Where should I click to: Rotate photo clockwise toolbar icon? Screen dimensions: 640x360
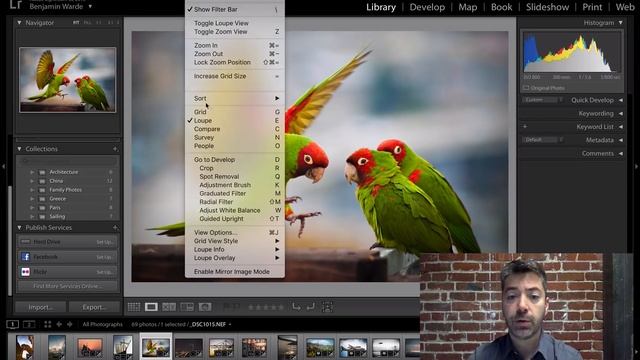[x=311, y=307]
